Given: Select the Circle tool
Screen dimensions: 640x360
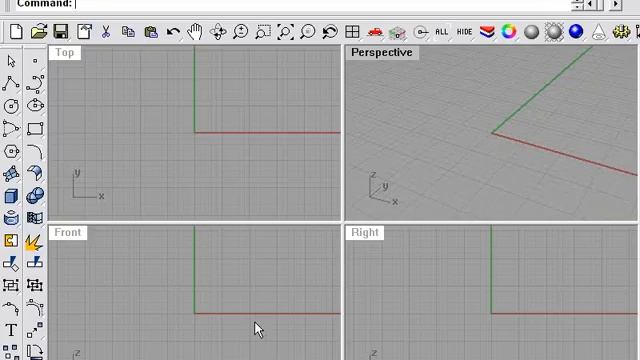Looking at the screenshot, I should point(11,106).
